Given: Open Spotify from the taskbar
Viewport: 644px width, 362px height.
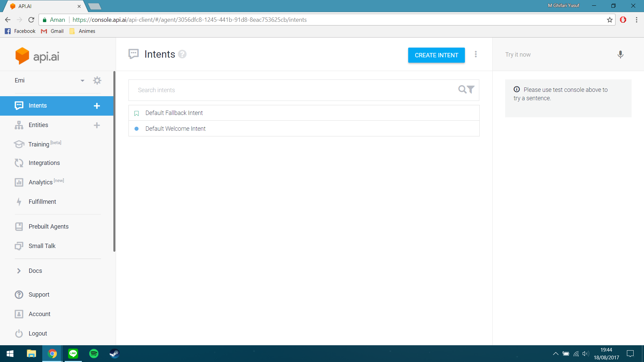Looking at the screenshot, I should pos(94,354).
